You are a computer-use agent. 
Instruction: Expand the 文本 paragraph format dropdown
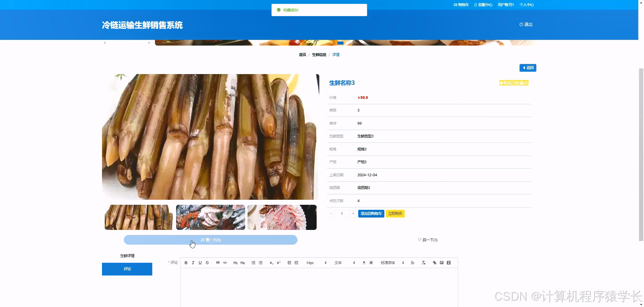[339, 263]
